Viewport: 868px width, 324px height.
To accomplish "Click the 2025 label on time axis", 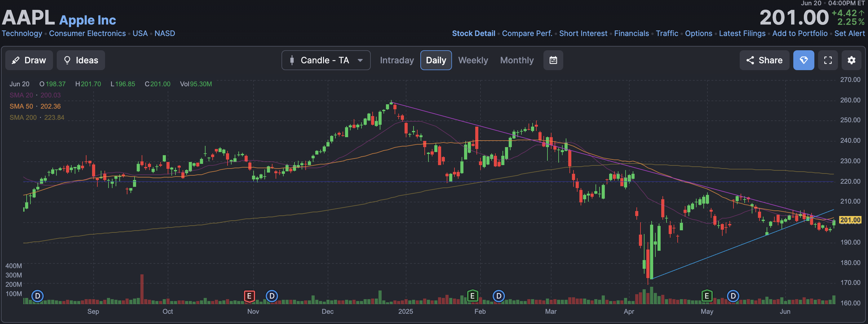I will click(405, 312).
